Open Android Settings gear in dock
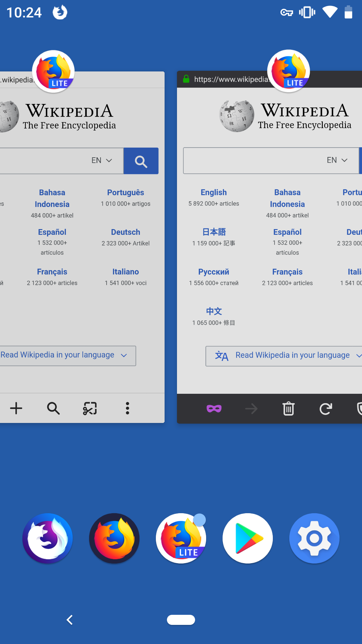Screen dimensions: 362x644 click(314, 538)
